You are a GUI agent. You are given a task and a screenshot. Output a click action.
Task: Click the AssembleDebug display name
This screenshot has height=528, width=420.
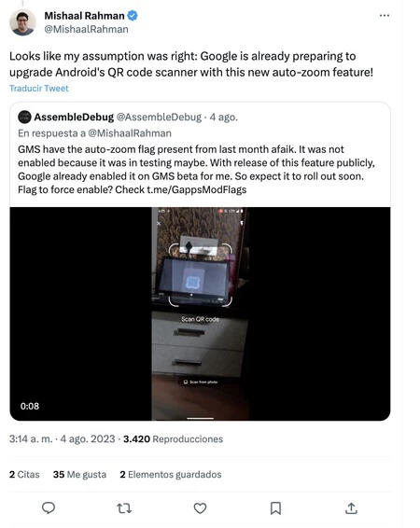(x=74, y=117)
